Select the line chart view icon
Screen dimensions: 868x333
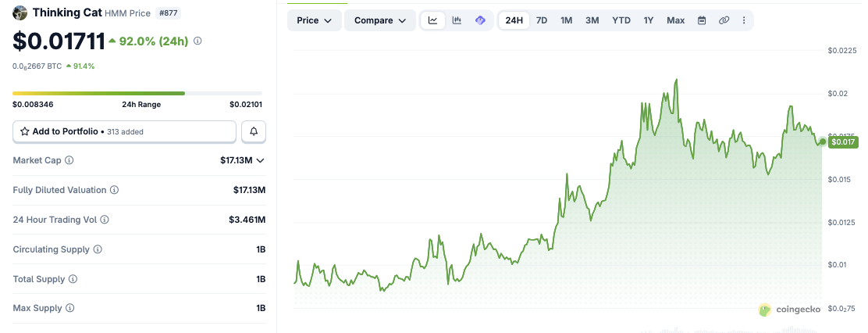pyautogui.click(x=433, y=20)
